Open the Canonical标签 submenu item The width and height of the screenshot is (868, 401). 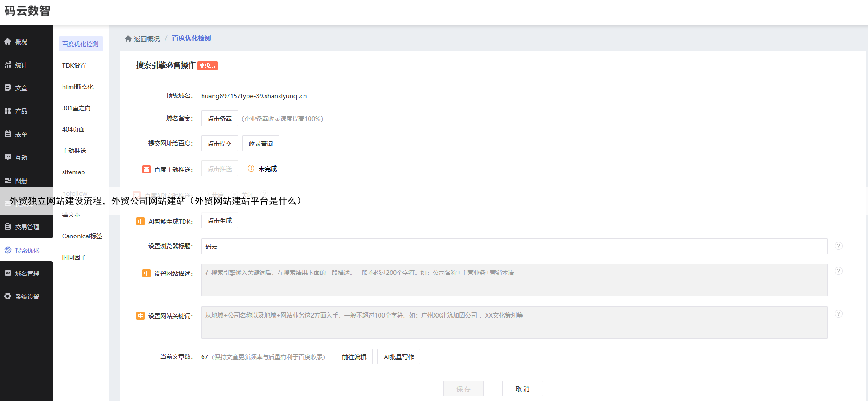tap(82, 236)
